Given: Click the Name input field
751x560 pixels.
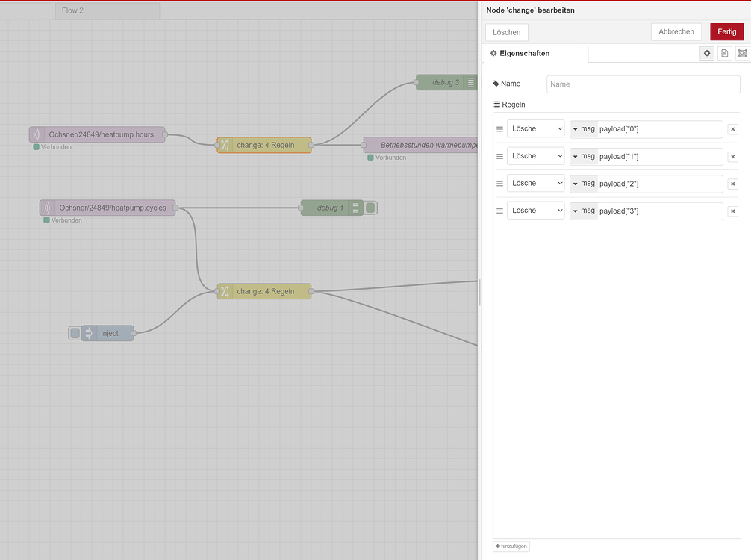Looking at the screenshot, I should [x=644, y=84].
